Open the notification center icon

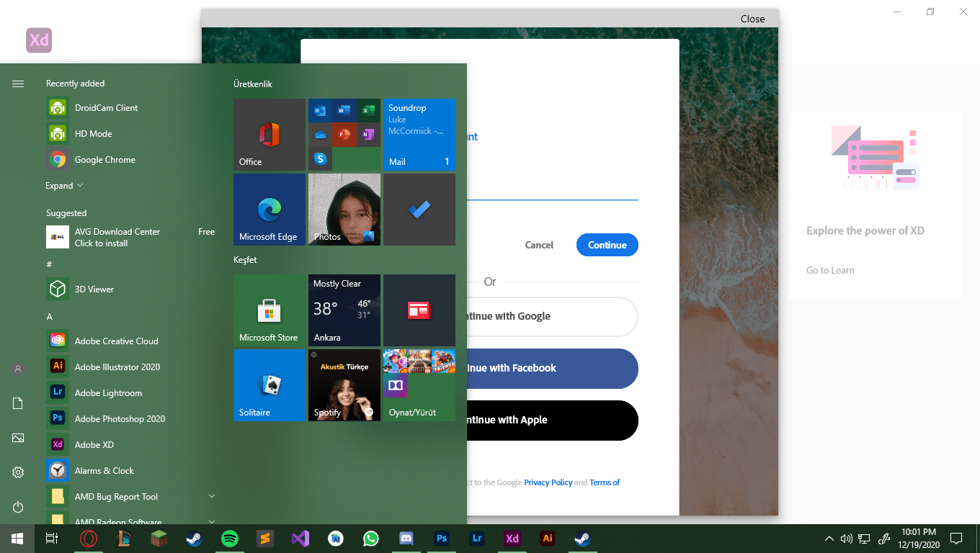pyautogui.click(x=956, y=539)
